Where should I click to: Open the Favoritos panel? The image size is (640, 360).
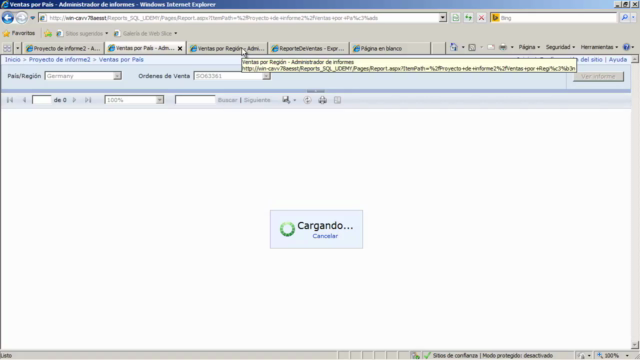coord(19,33)
